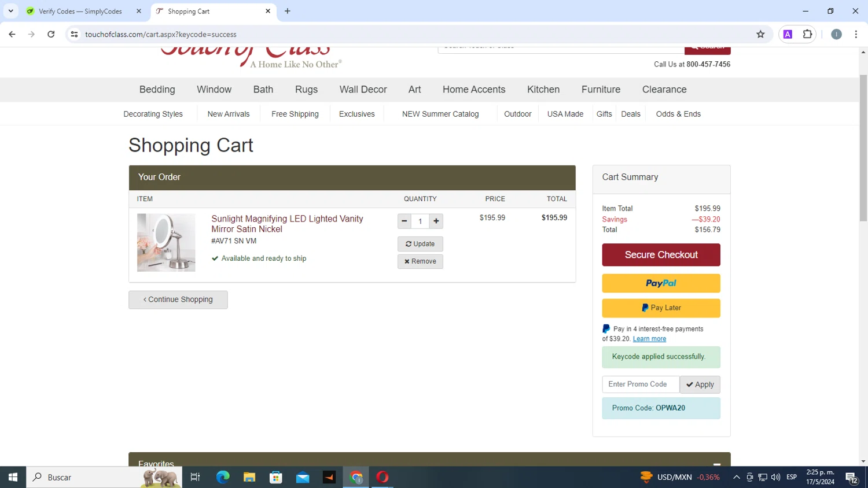Viewport: 868px width, 488px height.
Task: Close the Shopping Cart tab
Action: [268, 11]
